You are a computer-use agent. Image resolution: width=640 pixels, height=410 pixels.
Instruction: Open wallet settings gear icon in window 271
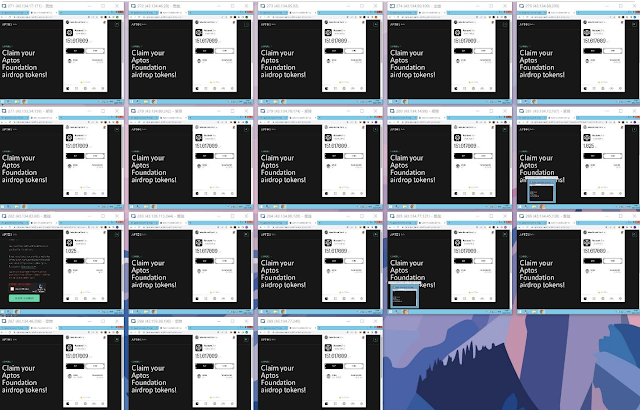click(x=102, y=89)
